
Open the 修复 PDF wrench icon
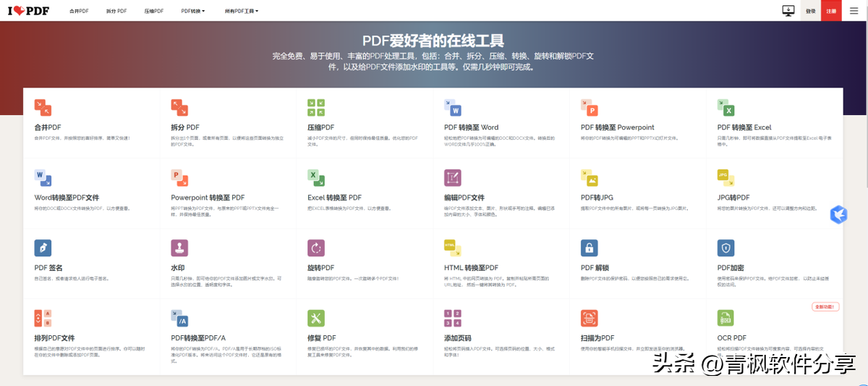(316, 318)
